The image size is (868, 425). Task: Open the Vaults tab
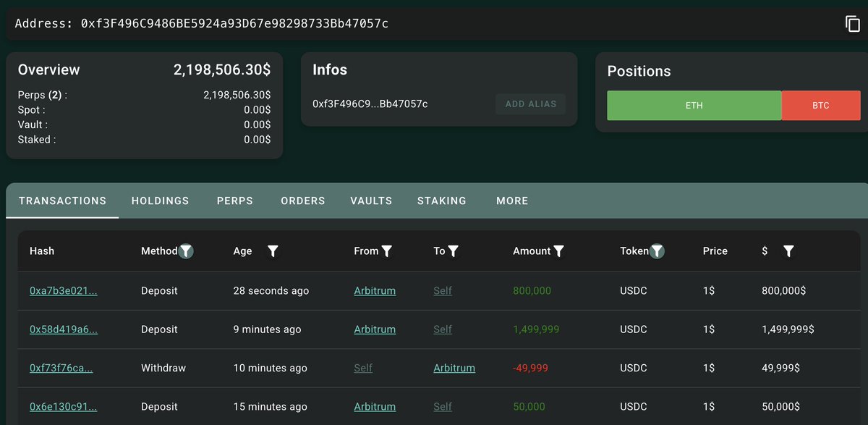[371, 201]
